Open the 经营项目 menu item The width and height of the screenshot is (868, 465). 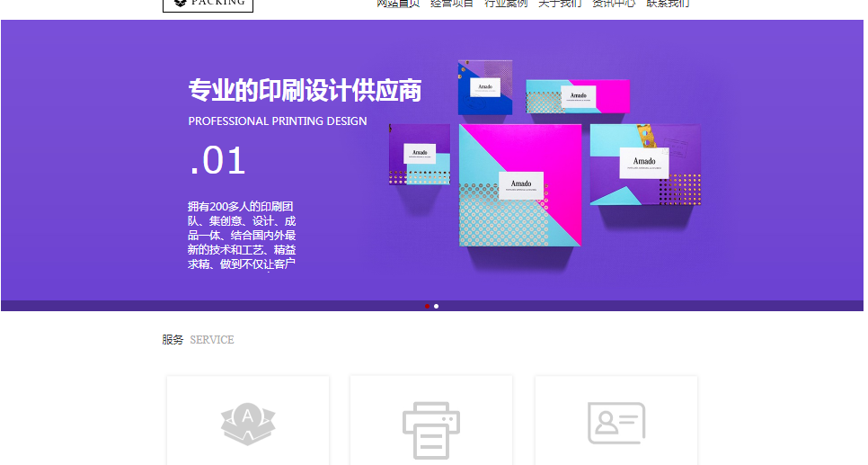[x=452, y=4]
